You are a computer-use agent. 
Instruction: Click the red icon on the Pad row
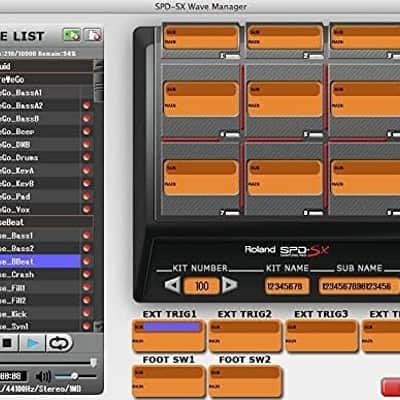pos(87,196)
